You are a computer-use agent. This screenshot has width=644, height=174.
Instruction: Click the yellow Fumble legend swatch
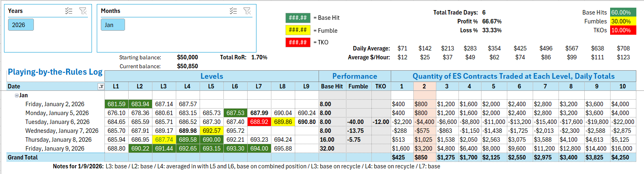(298, 30)
